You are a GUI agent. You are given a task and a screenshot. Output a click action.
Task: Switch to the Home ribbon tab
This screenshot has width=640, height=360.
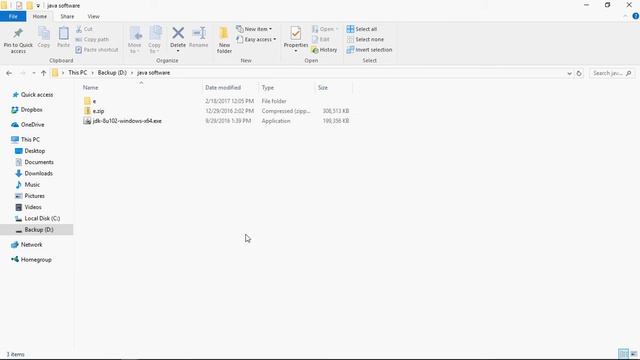click(x=40, y=16)
